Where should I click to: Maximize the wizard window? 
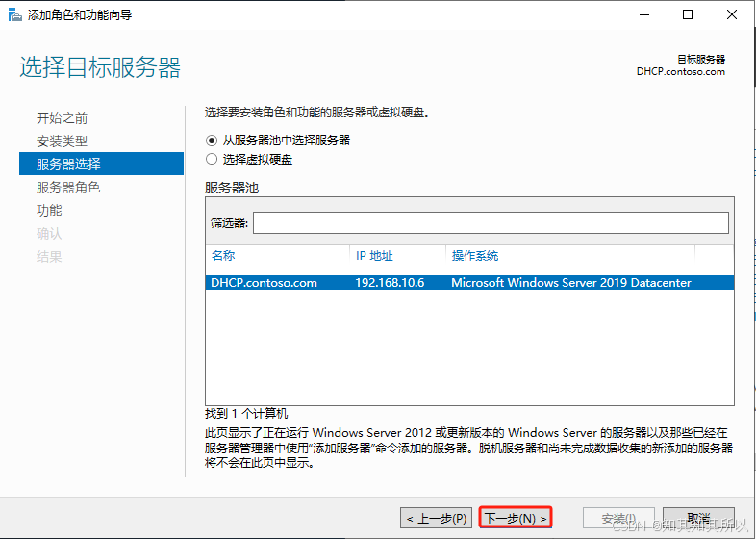click(x=688, y=15)
